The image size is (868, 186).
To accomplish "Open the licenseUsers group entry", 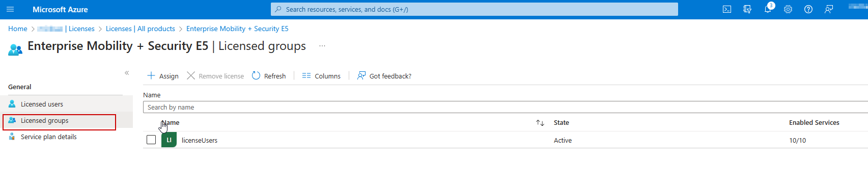I will [x=200, y=140].
